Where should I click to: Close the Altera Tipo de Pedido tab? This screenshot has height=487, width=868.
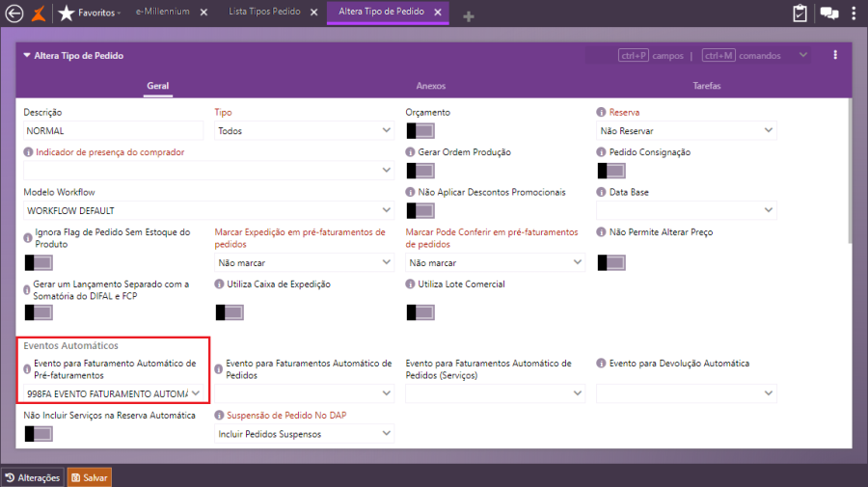(x=438, y=12)
